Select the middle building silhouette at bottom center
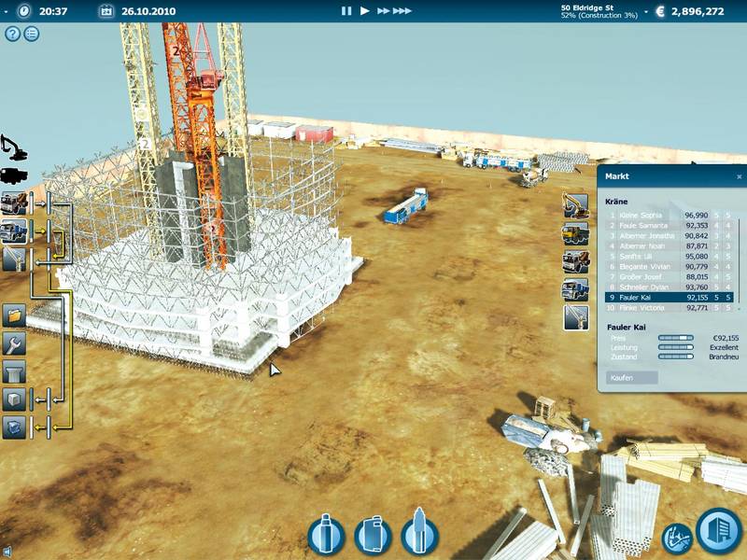The width and height of the screenshot is (747, 560). (373, 536)
